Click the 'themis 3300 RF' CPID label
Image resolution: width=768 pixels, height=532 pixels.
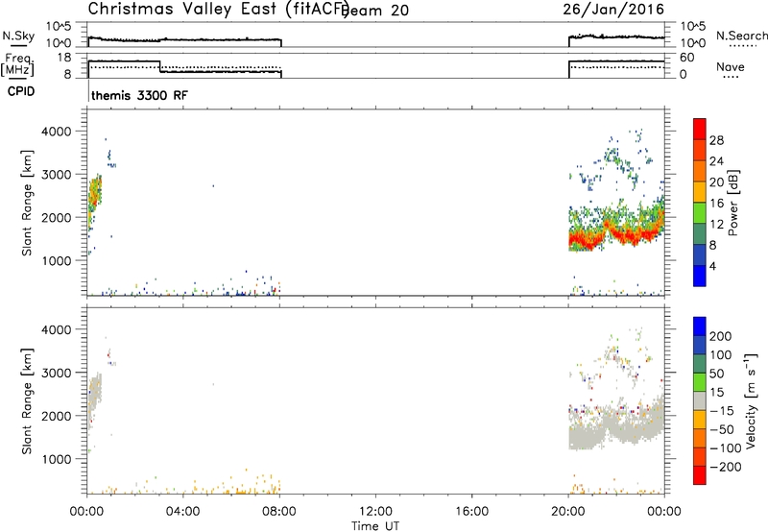tap(139, 95)
